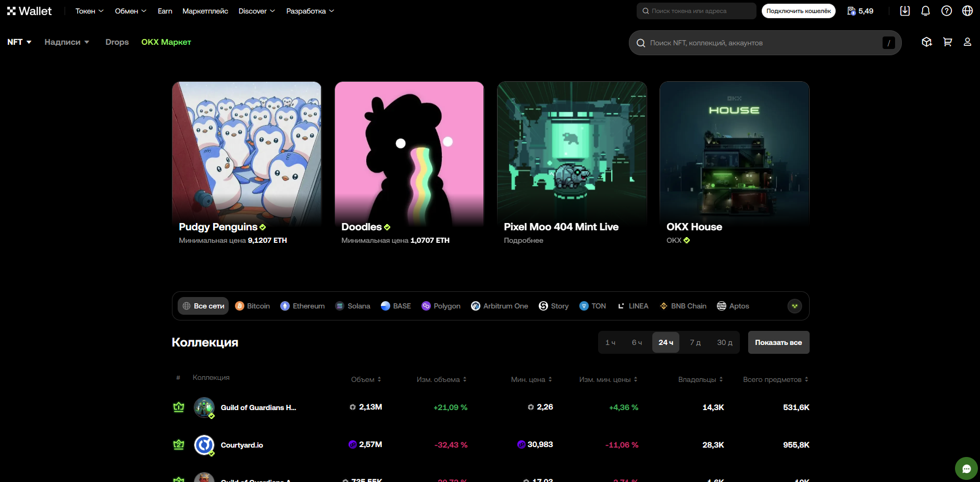Select the 7 д time range
The width and height of the screenshot is (980, 482).
[696, 342]
